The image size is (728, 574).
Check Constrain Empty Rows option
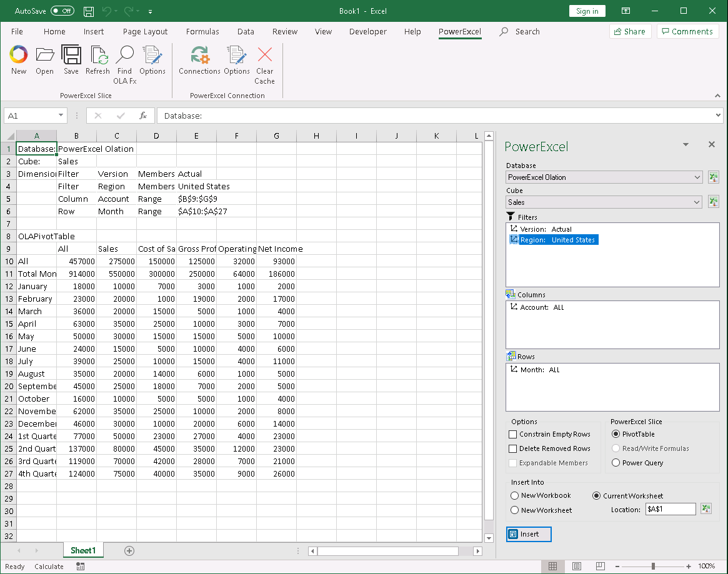[512, 434]
